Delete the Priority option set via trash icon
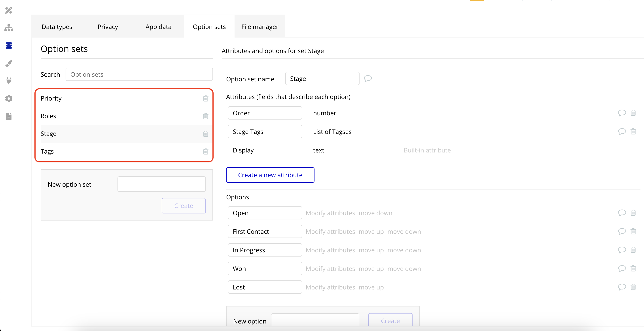 click(x=205, y=99)
